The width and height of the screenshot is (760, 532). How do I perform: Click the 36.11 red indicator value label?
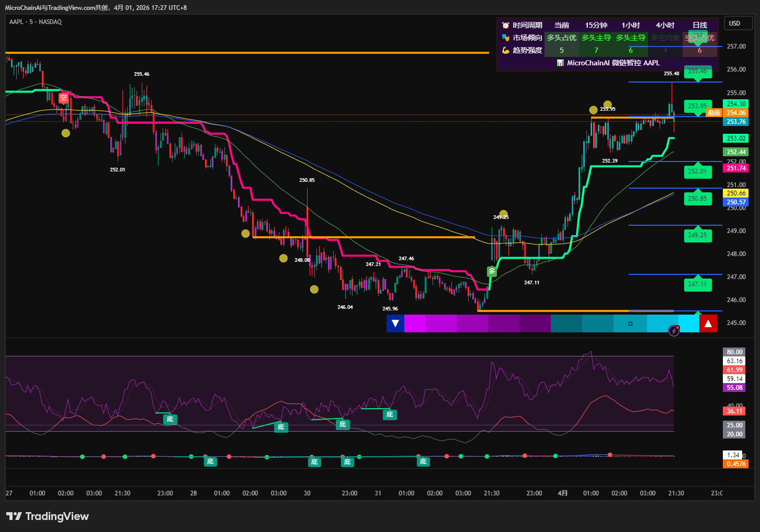tap(735, 411)
